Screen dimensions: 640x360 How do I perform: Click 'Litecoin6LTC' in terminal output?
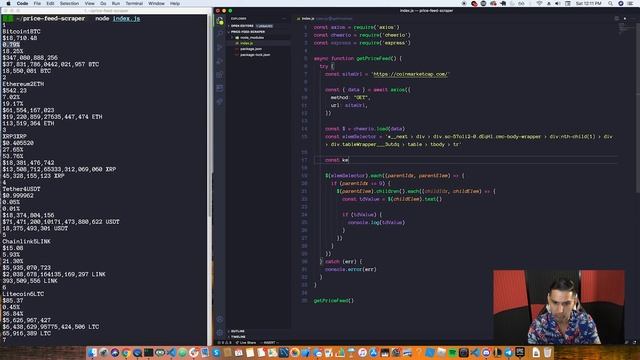(23, 294)
